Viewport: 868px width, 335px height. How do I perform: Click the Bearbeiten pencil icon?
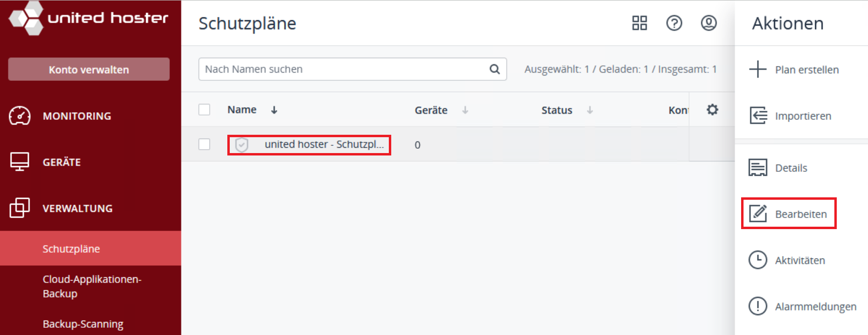click(758, 213)
